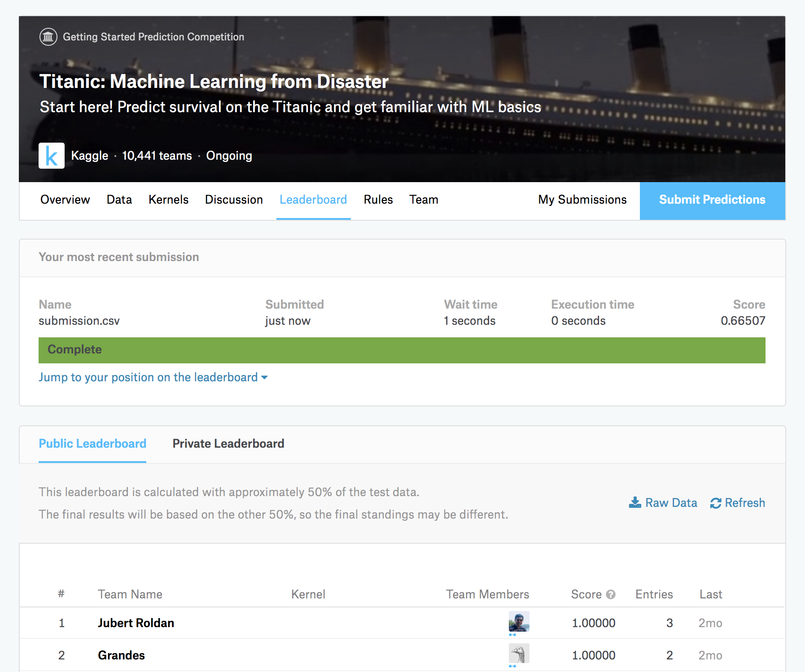805x672 pixels.
Task: Click the 0.66507 score value
Action: click(743, 321)
